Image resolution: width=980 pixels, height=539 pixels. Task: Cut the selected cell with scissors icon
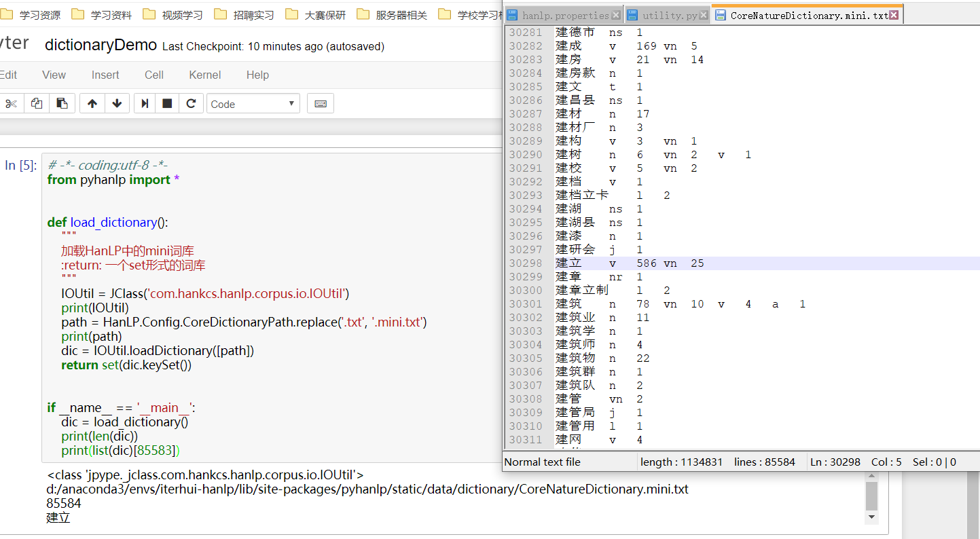pyautogui.click(x=12, y=103)
